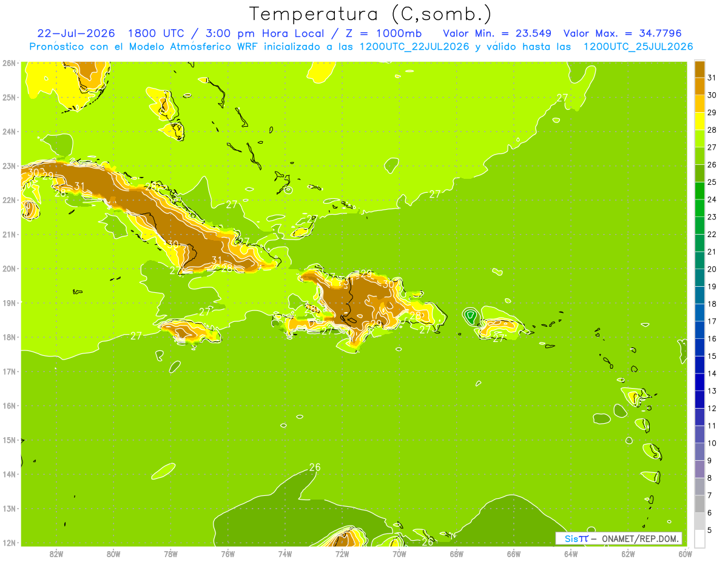Click the 12N latitude axis label

(9, 543)
